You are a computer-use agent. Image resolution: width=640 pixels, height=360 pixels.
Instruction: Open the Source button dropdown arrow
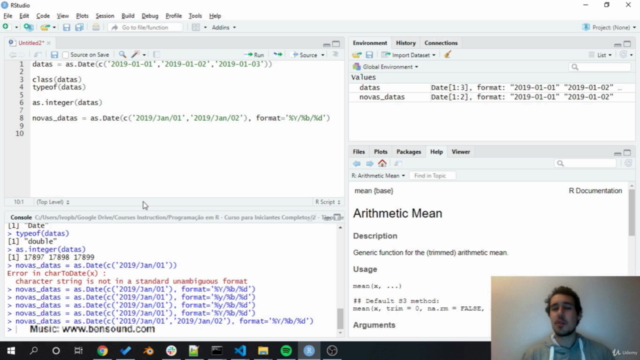[322, 55]
